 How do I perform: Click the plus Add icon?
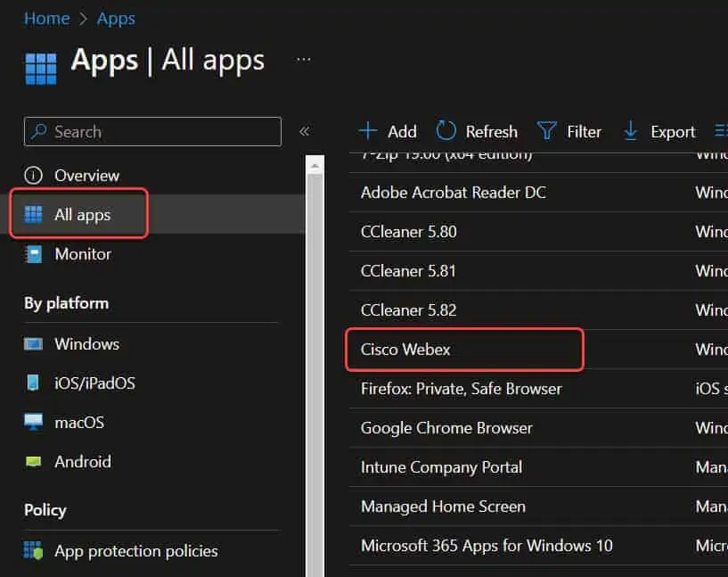(x=368, y=131)
